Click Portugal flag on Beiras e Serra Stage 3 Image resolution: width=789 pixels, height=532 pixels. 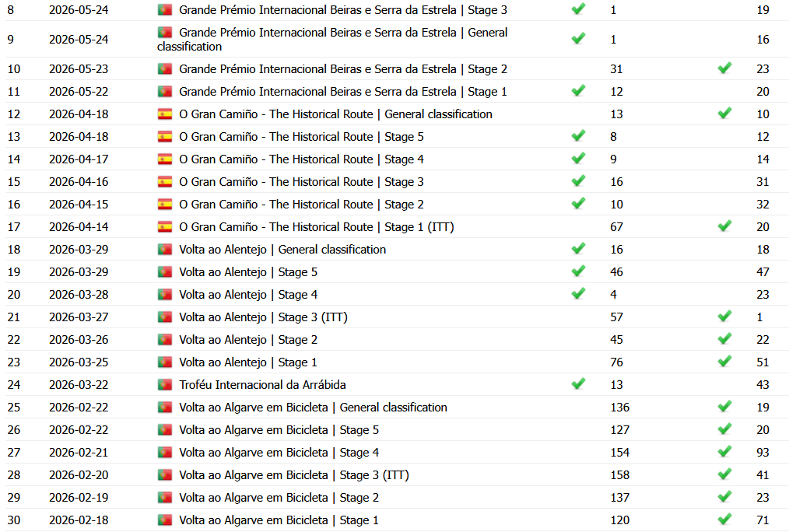164,9
